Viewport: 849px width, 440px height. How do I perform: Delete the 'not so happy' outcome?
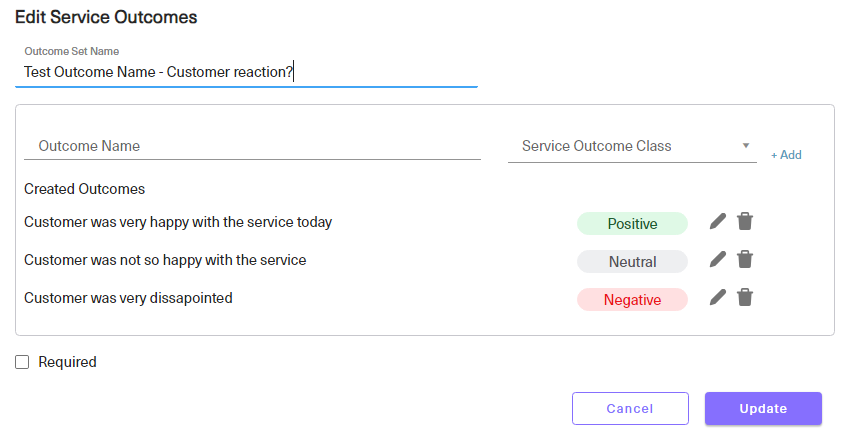(745, 259)
